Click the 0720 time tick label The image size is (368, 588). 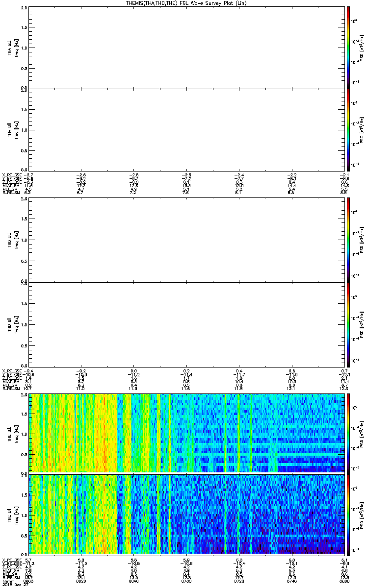click(x=239, y=582)
